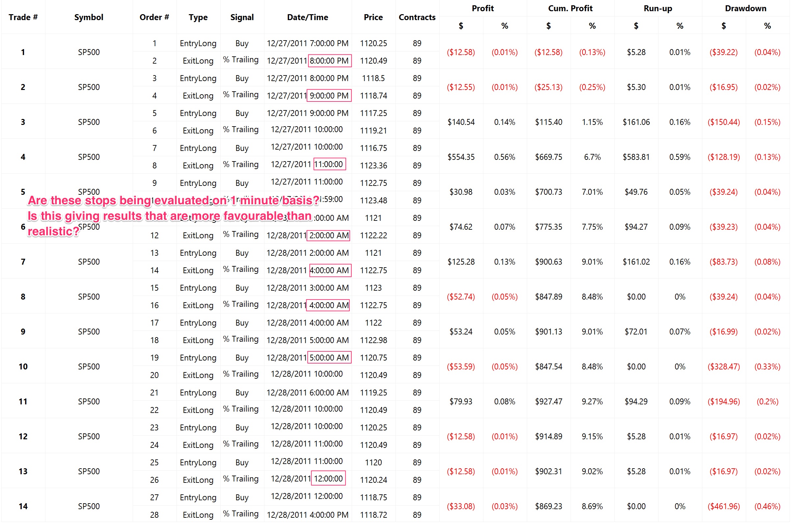Click ExitLong type of order 24

coord(199,446)
